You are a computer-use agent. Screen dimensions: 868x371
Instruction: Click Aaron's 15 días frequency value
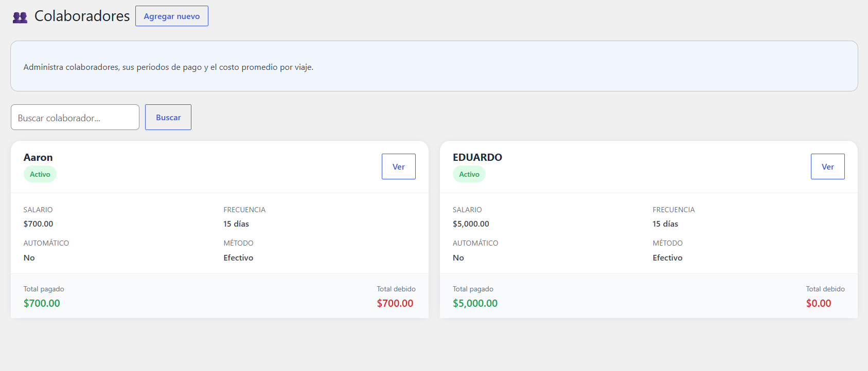[236, 224]
